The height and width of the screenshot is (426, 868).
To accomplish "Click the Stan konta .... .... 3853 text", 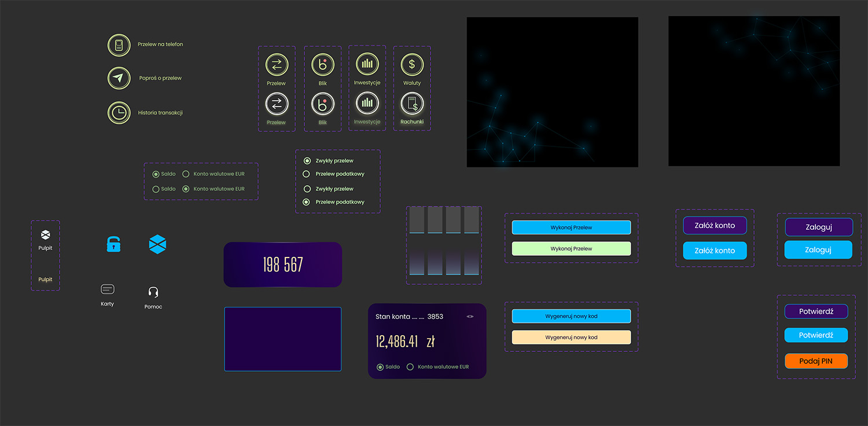I will click(409, 317).
